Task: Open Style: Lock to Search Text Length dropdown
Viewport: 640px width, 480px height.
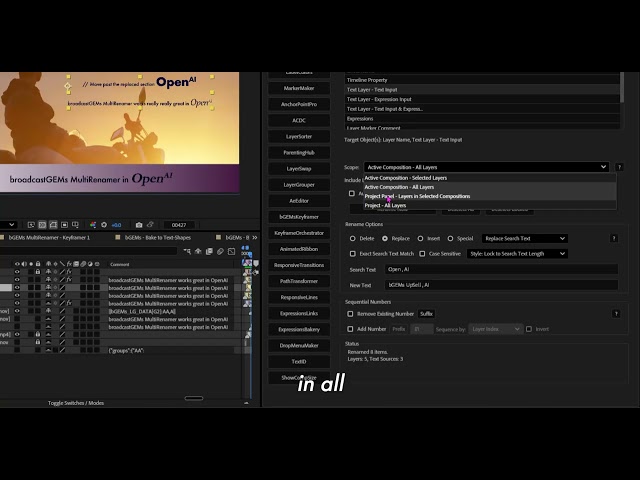Action: [x=517, y=254]
